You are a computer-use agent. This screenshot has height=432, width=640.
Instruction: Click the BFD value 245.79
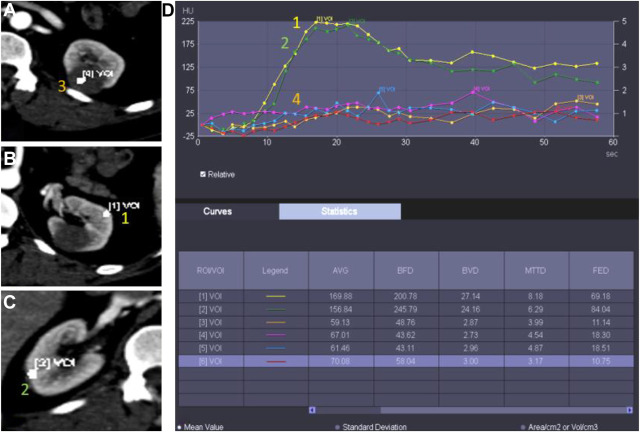click(405, 309)
